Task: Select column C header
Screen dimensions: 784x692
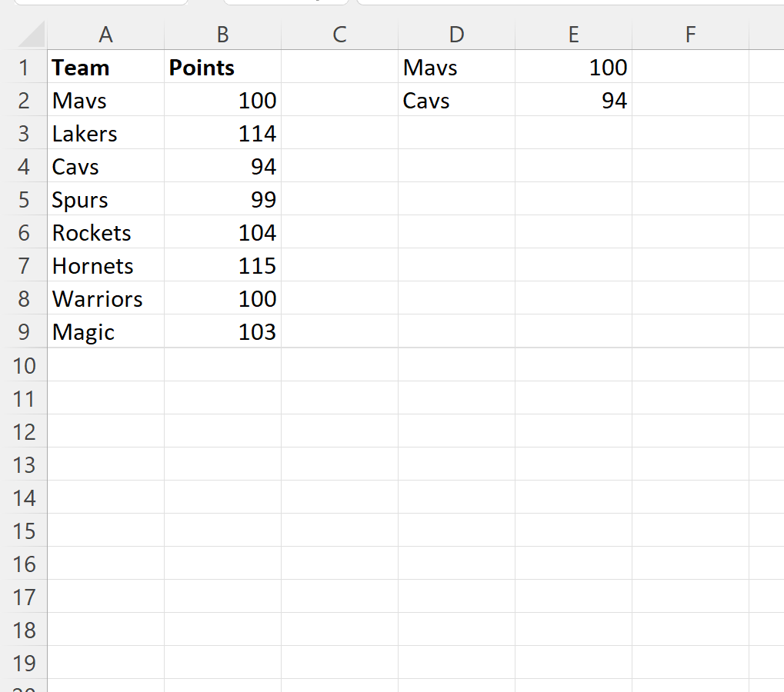Action: pyautogui.click(x=339, y=35)
